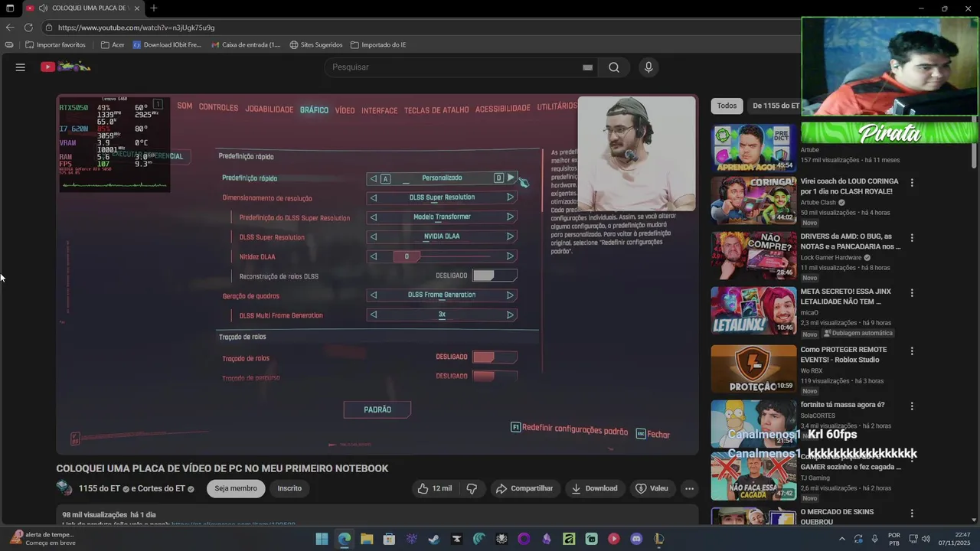Select the ACESSIBILIDADE settings tab

pos(502,109)
